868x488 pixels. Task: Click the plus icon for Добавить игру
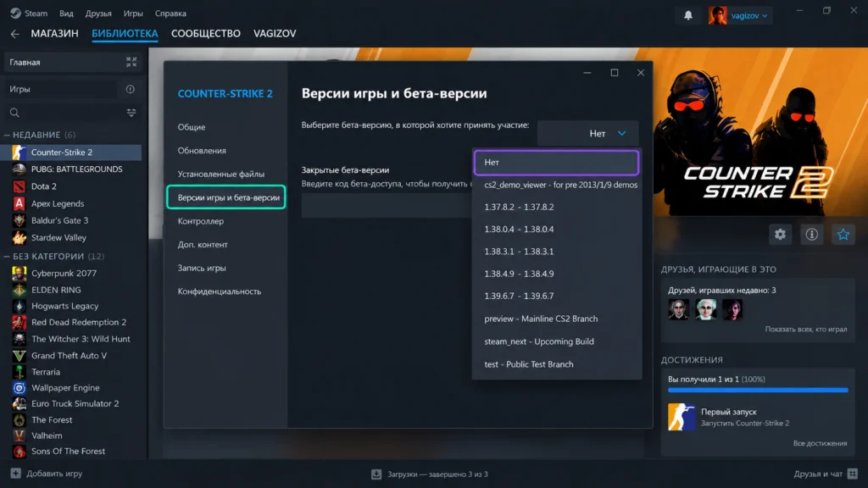15,474
